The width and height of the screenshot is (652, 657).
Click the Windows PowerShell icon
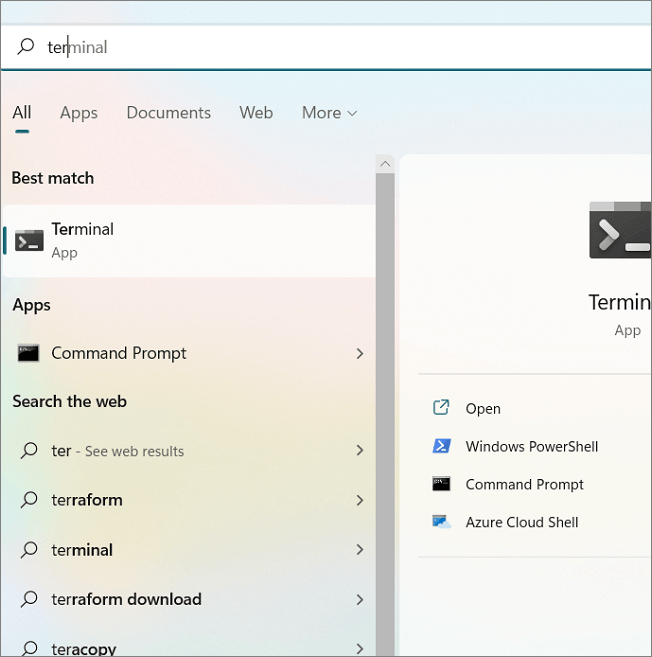click(x=441, y=446)
